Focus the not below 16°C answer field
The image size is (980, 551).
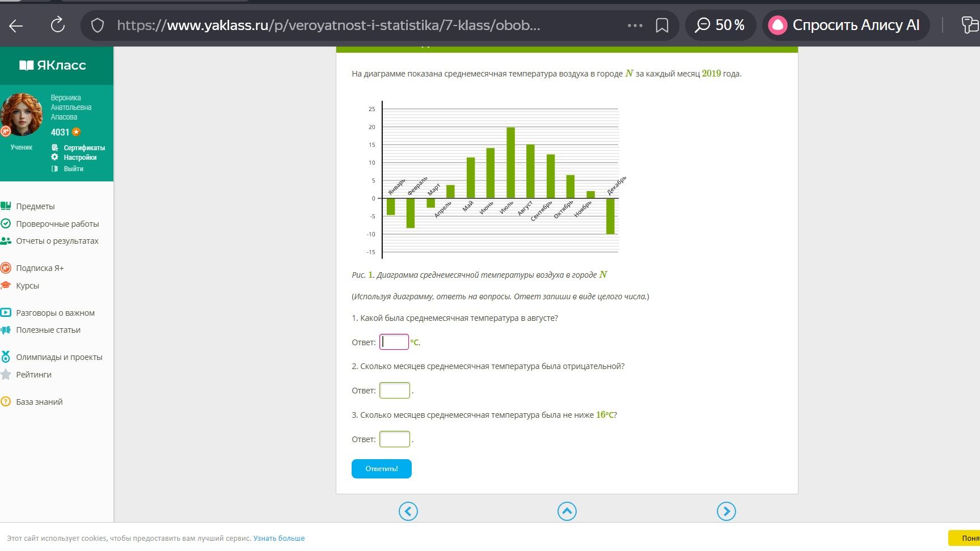click(x=395, y=439)
